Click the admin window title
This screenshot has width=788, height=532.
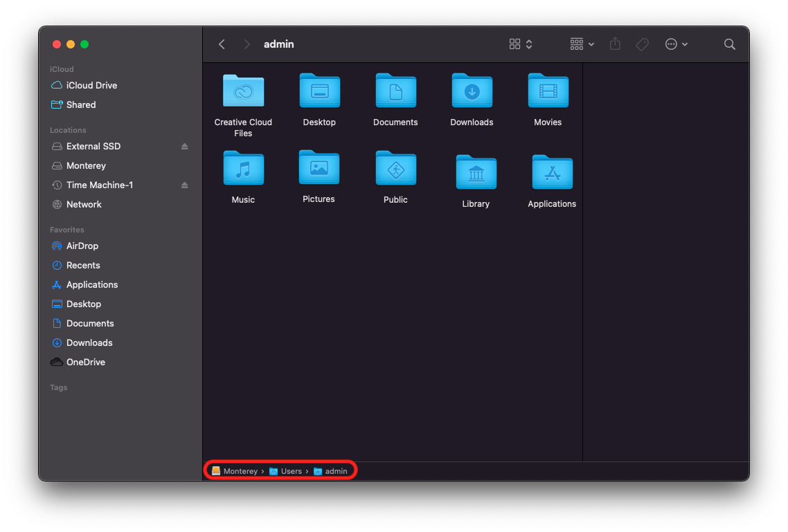click(279, 44)
